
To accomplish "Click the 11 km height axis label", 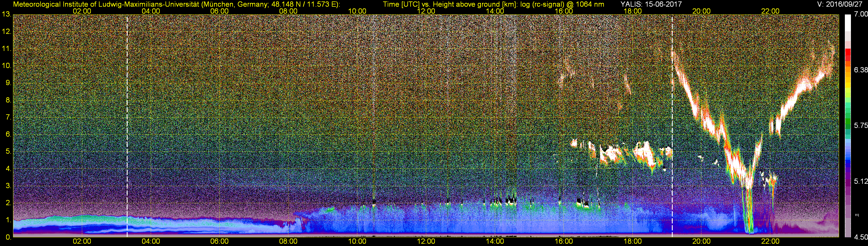I will pos(6,49).
